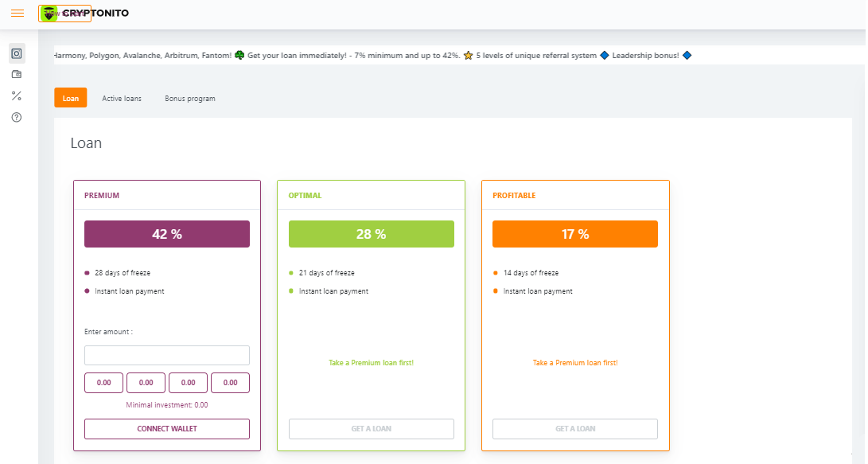Image resolution: width=868 pixels, height=464 pixels.
Task: Click Get a Loan in Profitable card
Action: click(575, 428)
